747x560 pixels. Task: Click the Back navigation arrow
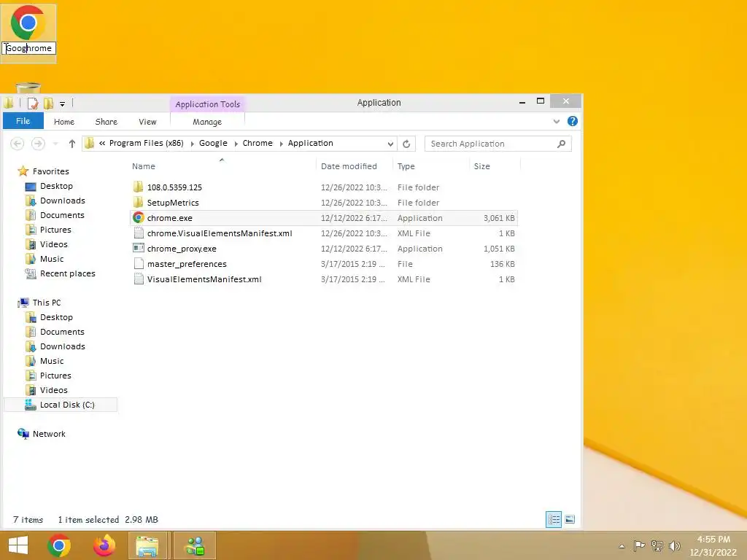coord(18,144)
